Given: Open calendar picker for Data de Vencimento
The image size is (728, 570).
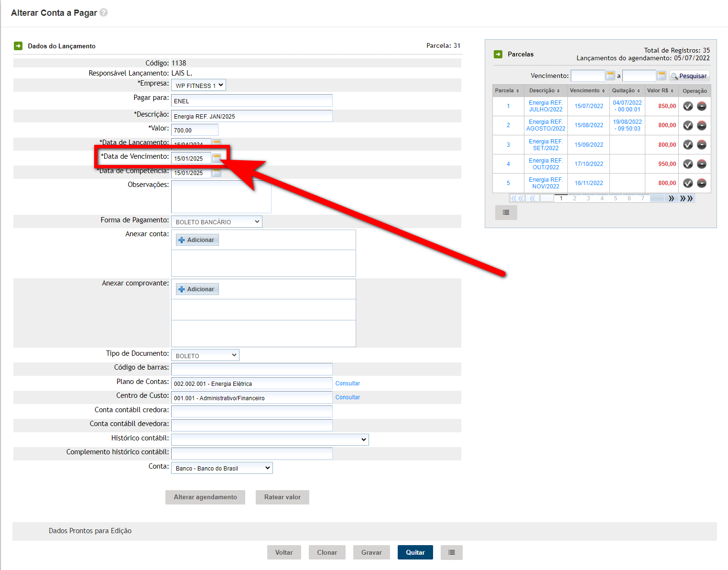Looking at the screenshot, I should coord(217,158).
